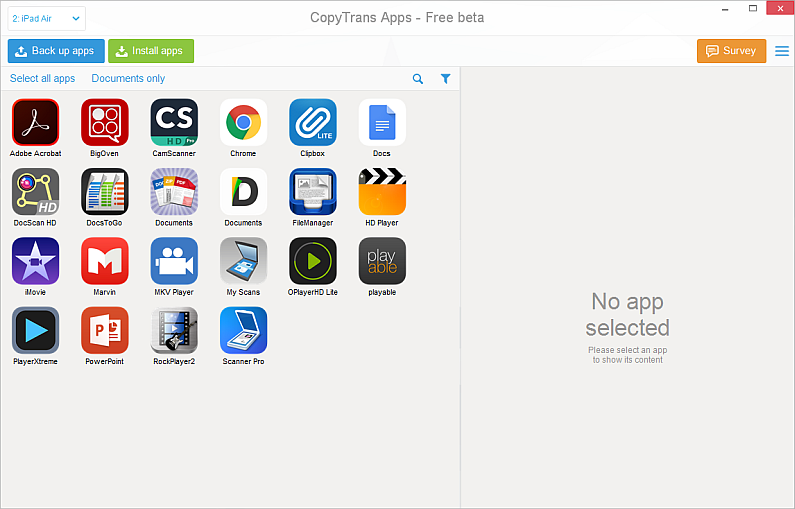Select the playable app icon

pos(382,261)
